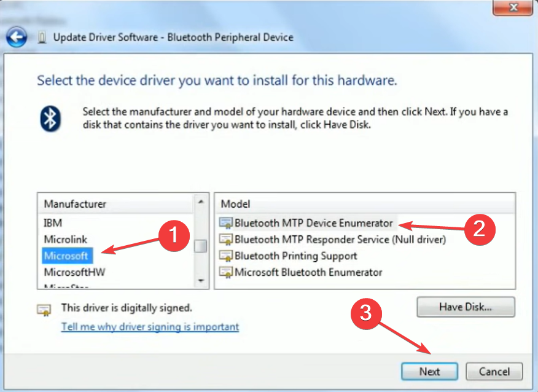Image resolution: width=538 pixels, height=392 pixels.
Task: Click the Bluetooth Printing Support certificate icon
Action: click(226, 256)
